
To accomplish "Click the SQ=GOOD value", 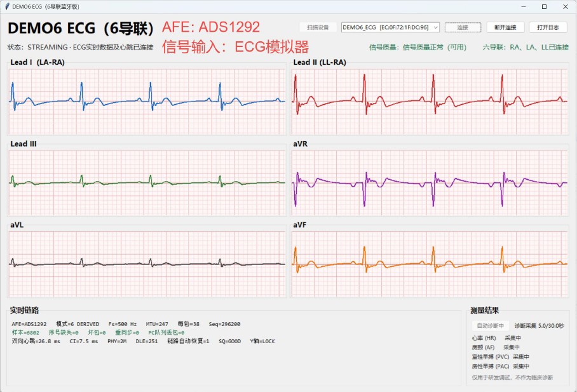I will click(229, 341).
